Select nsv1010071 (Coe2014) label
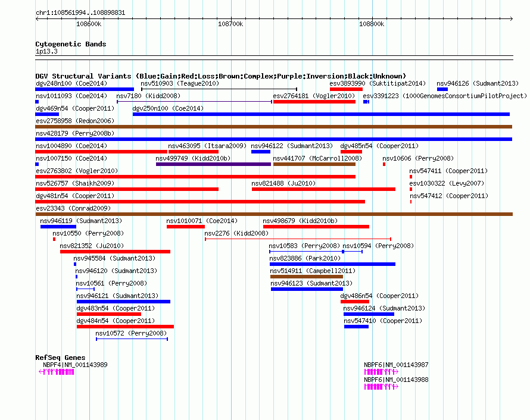530x420 pixels. [202, 221]
